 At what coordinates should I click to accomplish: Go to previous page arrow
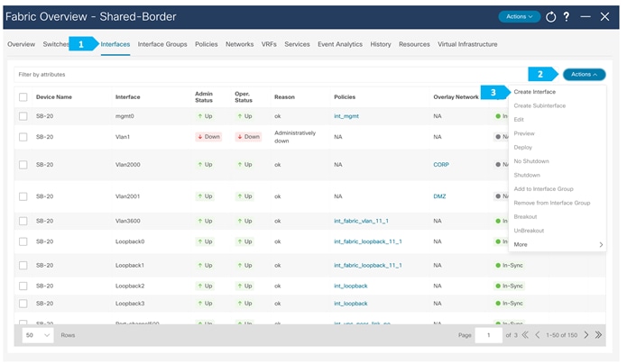[538, 335]
